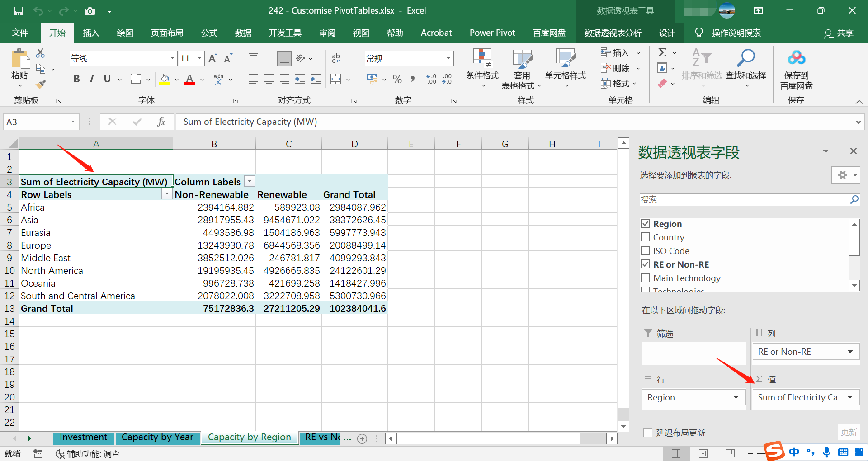The image size is (868, 461).
Task: Click the percent style icon
Action: (397, 80)
